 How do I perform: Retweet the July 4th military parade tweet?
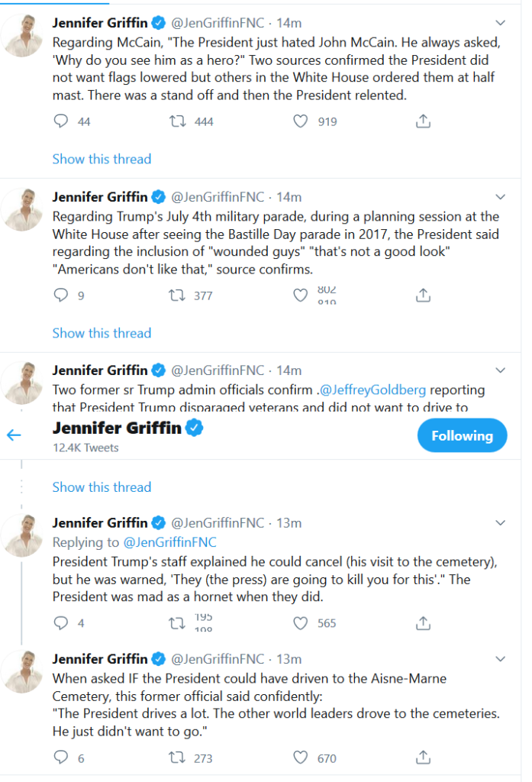tap(177, 296)
